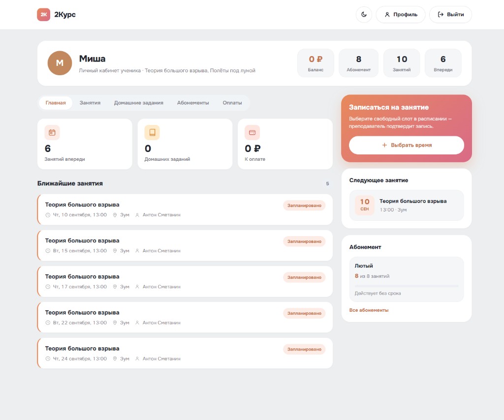The width and height of the screenshot is (504, 420).
Task: Click the Лютый subscription progress bar
Action: click(406, 286)
